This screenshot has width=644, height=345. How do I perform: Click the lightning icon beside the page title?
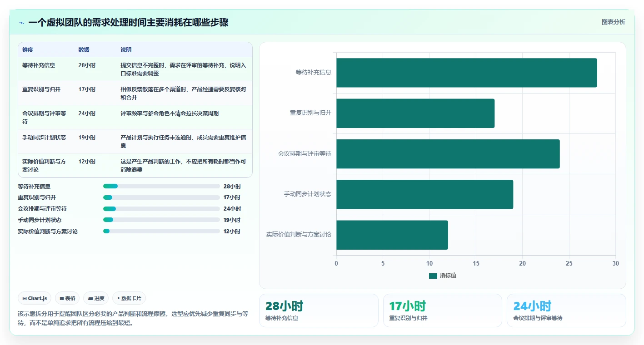click(21, 23)
